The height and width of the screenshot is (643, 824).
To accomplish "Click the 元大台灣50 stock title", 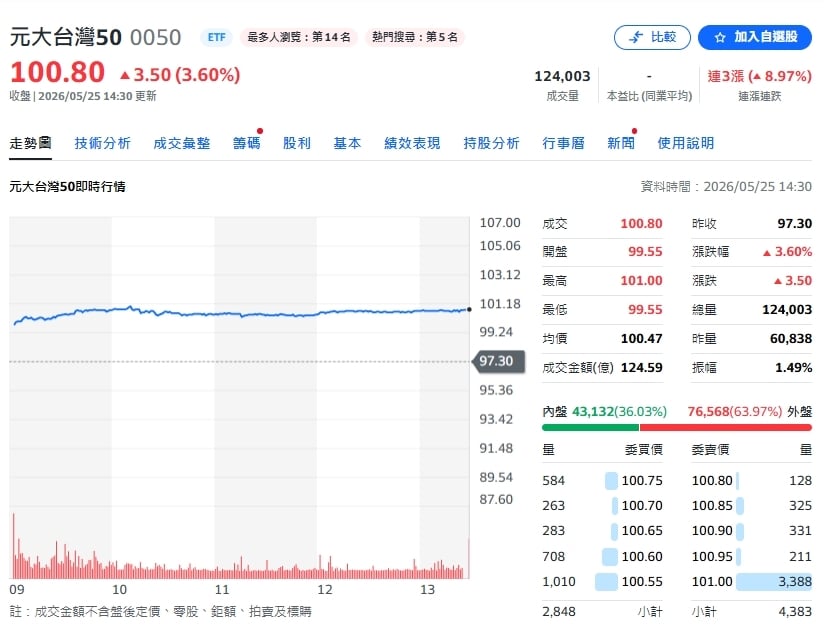I will click(66, 37).
